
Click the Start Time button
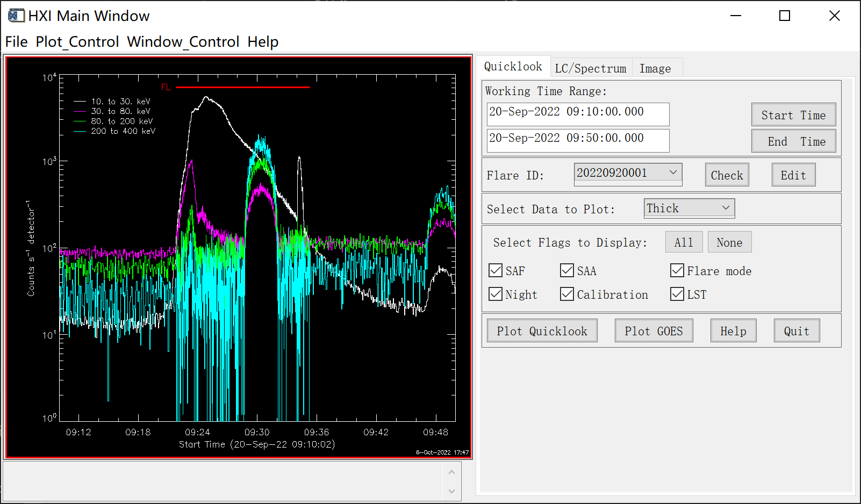point(793,115)
